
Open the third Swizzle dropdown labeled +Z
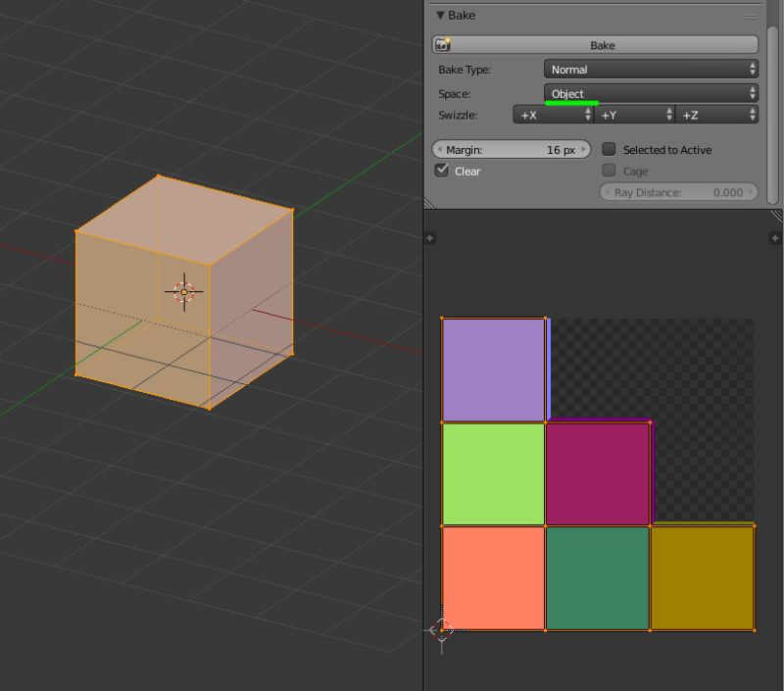tap(715, 115)
